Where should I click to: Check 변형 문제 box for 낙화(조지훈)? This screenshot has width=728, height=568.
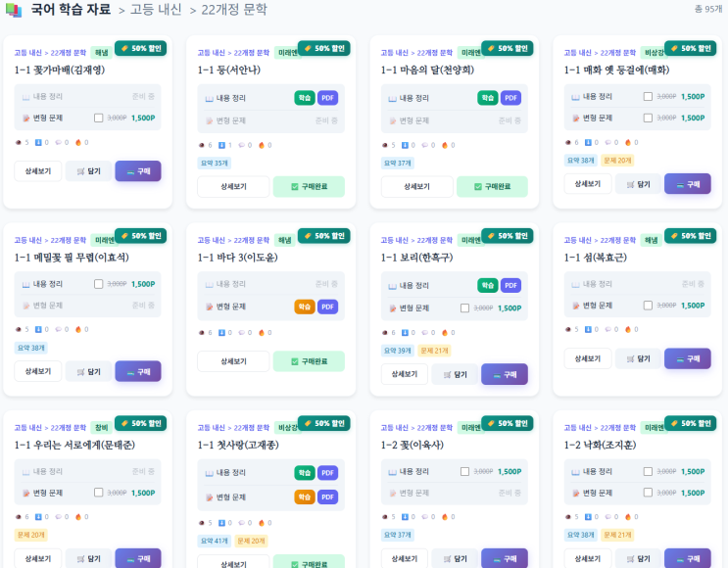tap(648, 493)
